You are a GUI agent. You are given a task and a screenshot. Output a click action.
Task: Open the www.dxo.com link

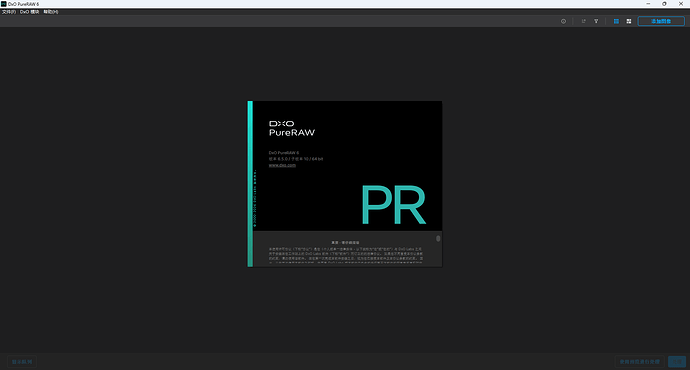[282, 165]
